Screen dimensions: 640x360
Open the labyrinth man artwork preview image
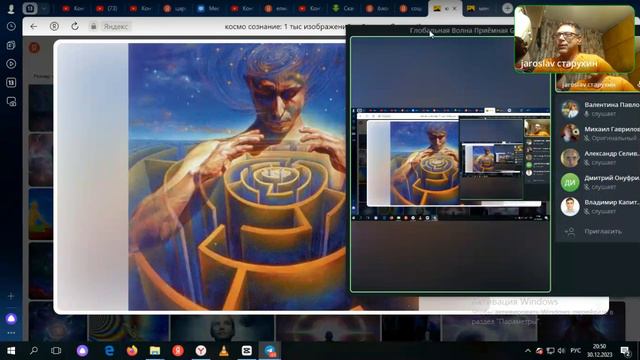237,177
